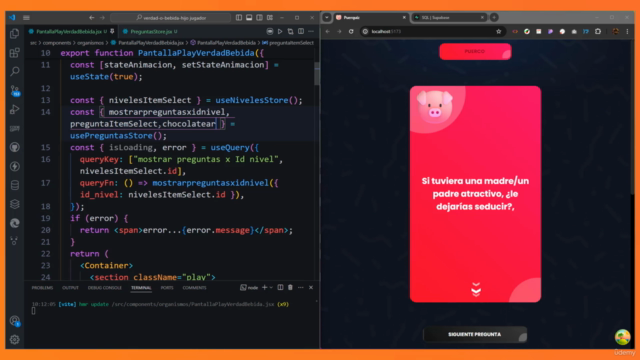Open the PROBLEMS panel tab

(x=42, y=288)
